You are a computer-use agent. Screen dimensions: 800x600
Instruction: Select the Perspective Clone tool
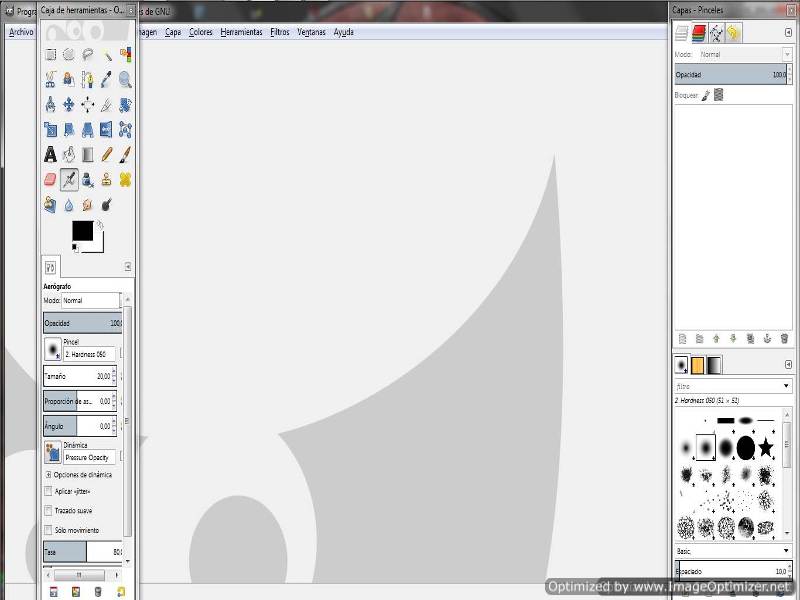[51, 205]
